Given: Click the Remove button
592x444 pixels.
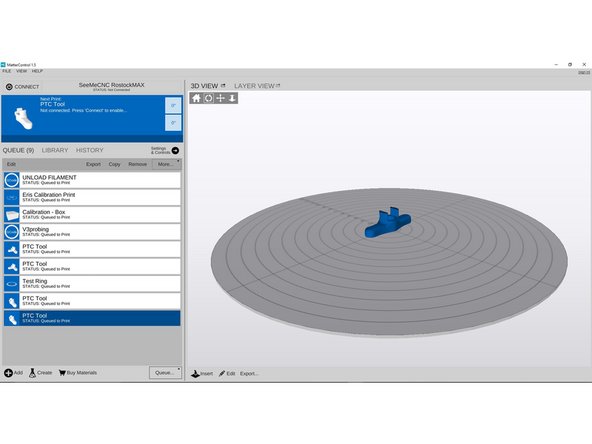Looking at the screenshot, I should click(137, 164).
